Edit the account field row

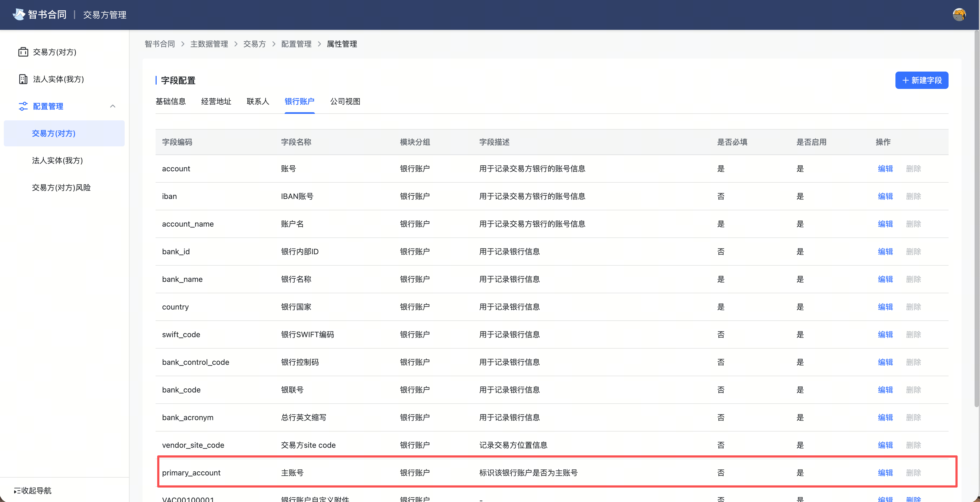[x=885, y=168]
